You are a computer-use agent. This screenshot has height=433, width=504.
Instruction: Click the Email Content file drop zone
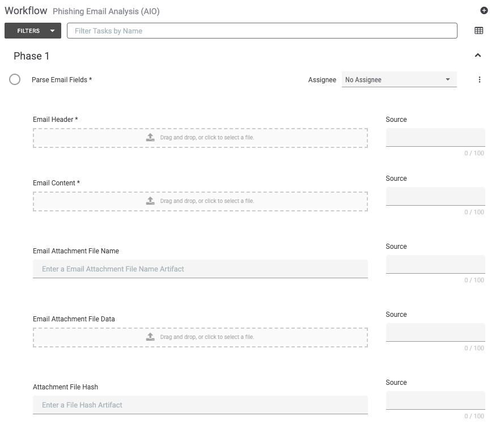pos(200,201)
